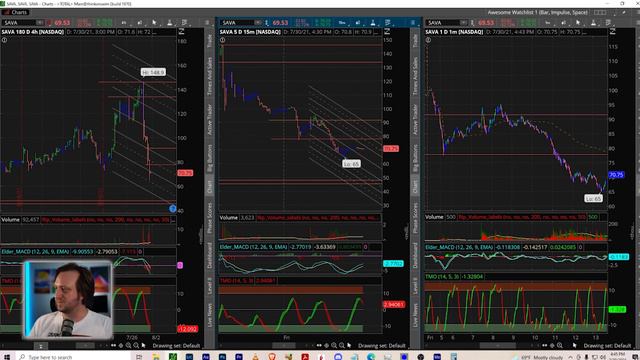Open chart settings in the middle 15m chart toolbar
The width and height of the screenshot is (640, 360).
388,22
